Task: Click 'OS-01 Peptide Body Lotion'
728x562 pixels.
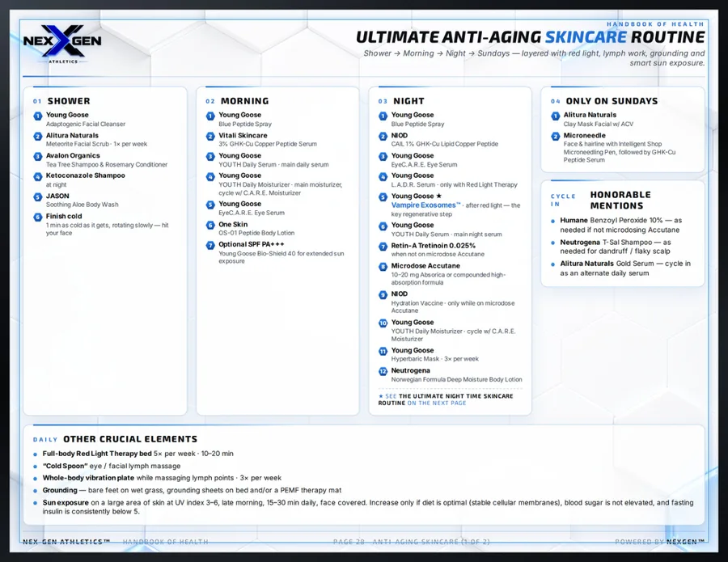Action: (256, 233)
